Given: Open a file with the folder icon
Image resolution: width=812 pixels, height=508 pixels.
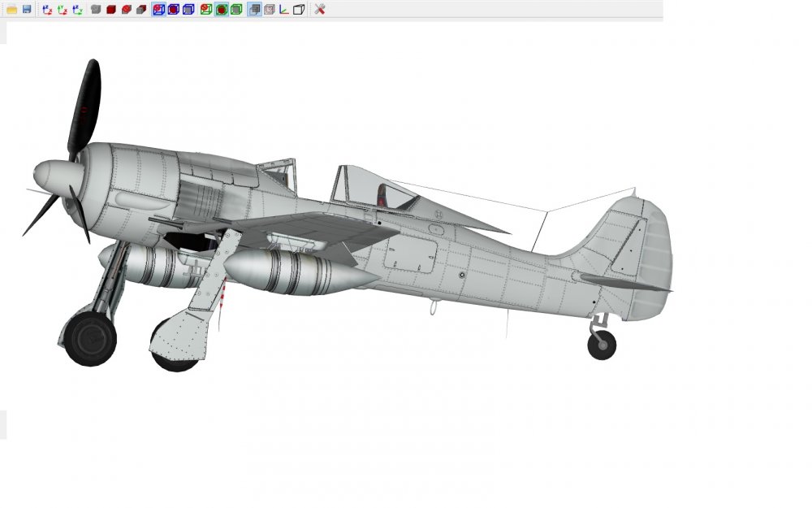Looking at the screenshot, I should tap(11, 9).
